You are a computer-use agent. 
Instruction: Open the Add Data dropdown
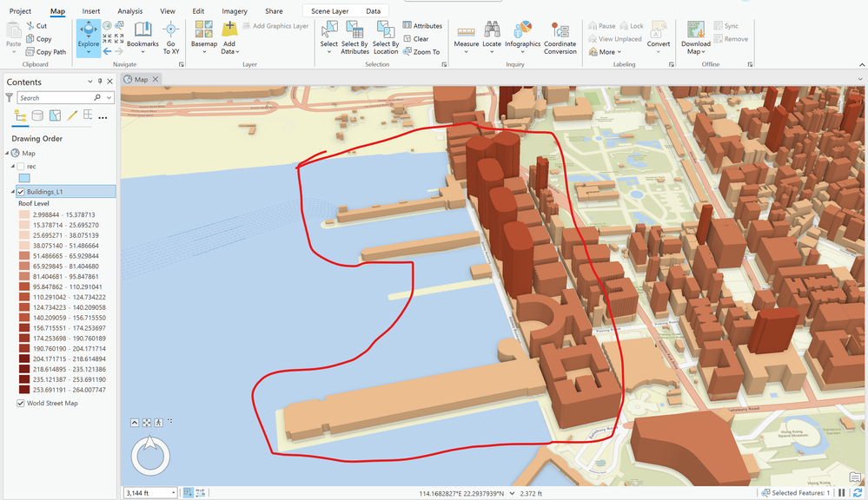pyautogui.click(x=237, y=51)
